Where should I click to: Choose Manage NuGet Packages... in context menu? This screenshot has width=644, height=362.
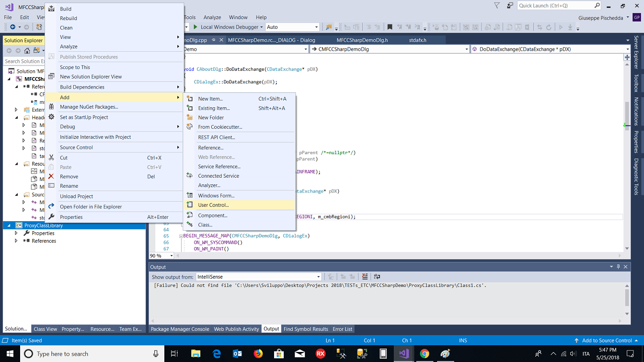(x=115, y=107)
